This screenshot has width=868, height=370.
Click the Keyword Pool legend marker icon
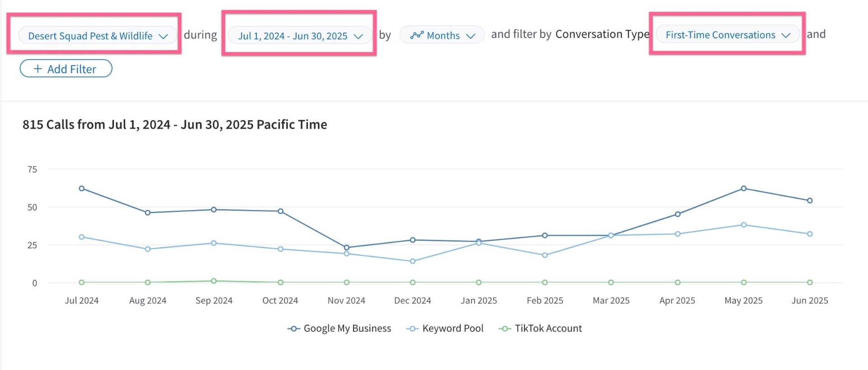(x=412, y=329)
